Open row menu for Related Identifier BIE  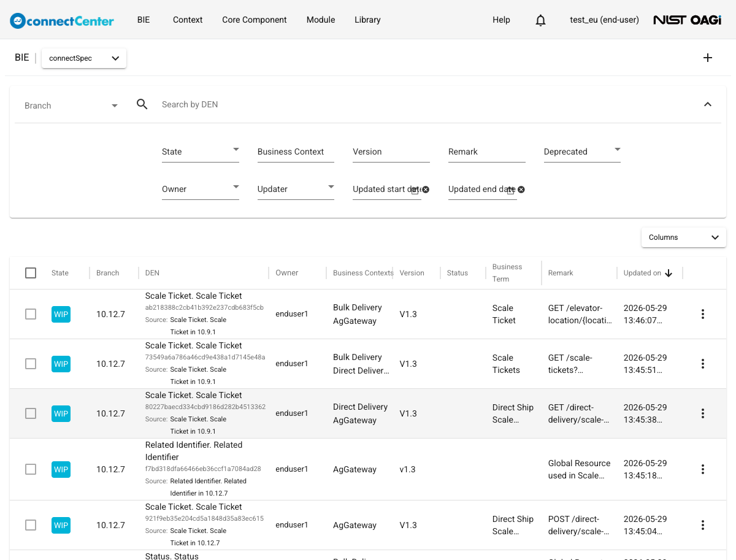coord(703,469)
